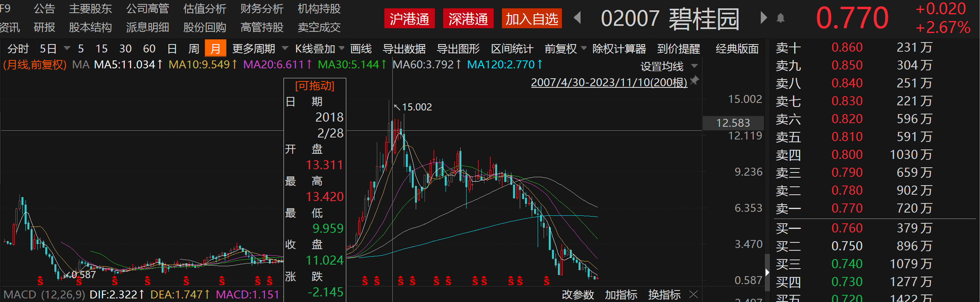Image resolution: width=980 pixels, height=302 pixels.
Task: Click the order book panel scrollbar thumb
Action: coord(767,273)
